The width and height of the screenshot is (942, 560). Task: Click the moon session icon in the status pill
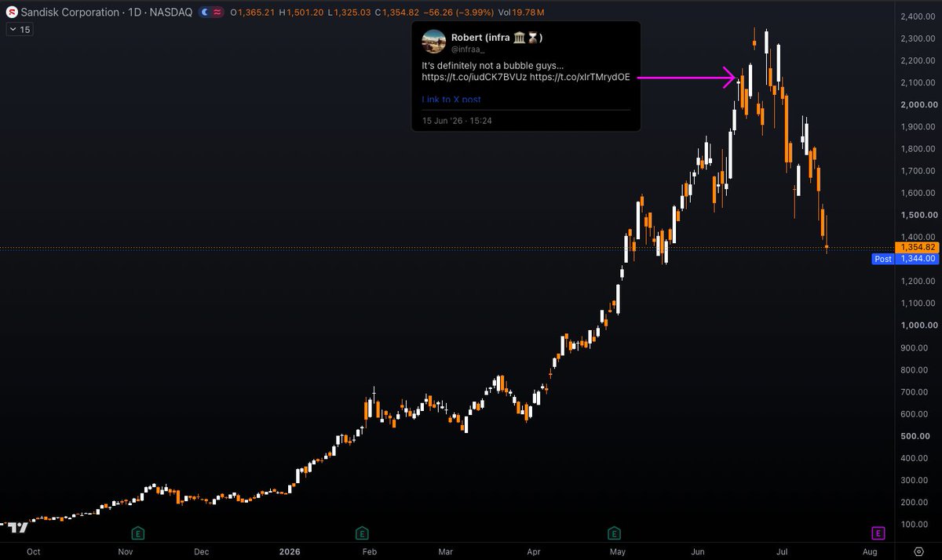[x=204, y=13]
